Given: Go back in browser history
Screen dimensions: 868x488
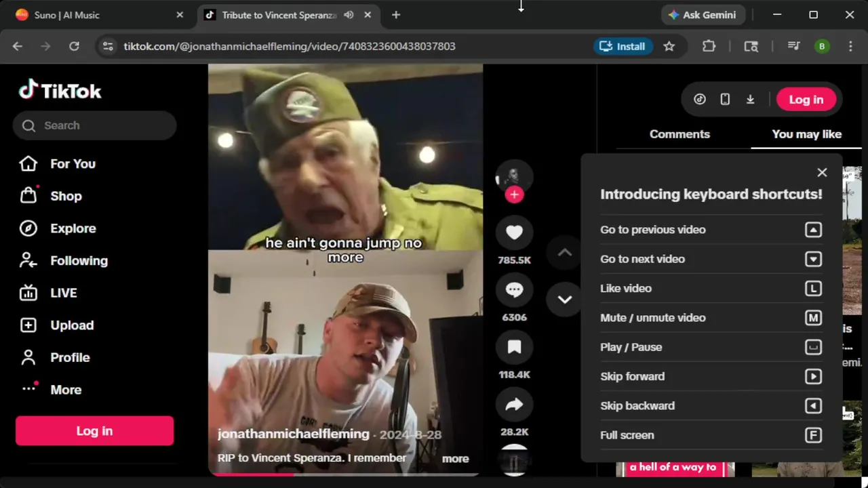Looking at the screenshot, I should (x=18, y=46).
